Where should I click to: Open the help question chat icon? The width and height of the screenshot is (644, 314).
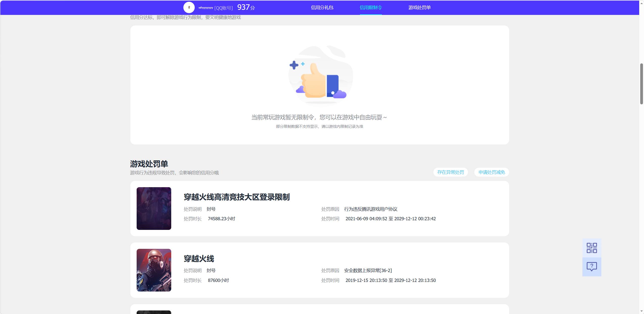[x=592, y=267]
